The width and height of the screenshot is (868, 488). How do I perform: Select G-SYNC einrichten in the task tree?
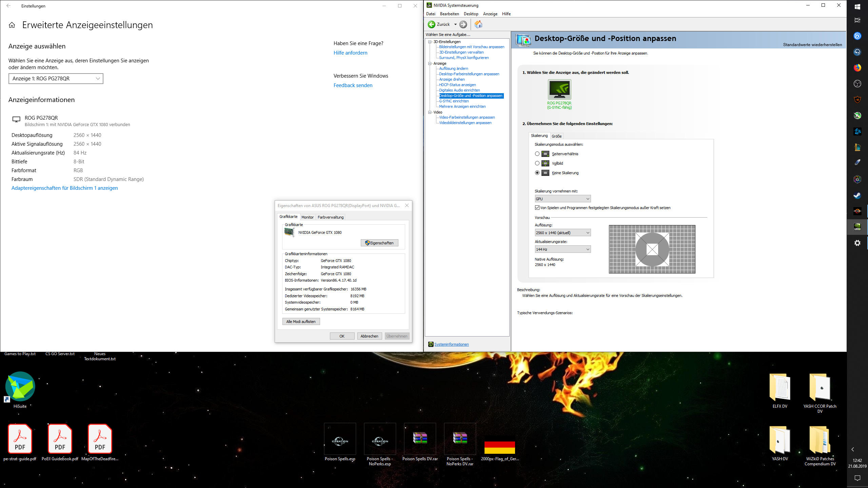click(x=454, y=101)
